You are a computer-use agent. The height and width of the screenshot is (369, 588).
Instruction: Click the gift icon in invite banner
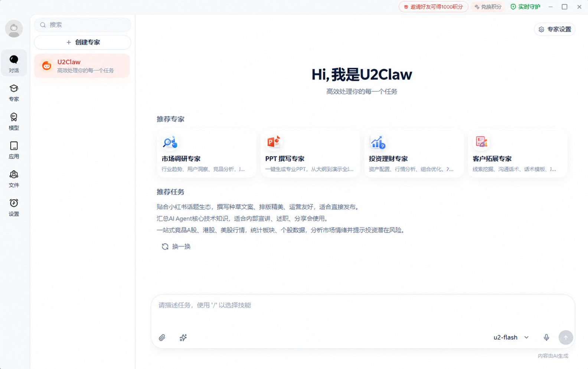[x=406, y=7]
